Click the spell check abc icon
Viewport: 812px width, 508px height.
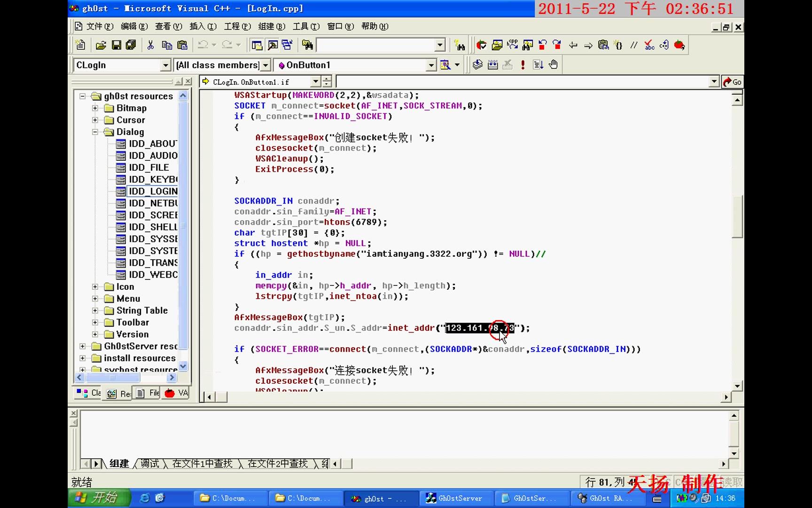(x=649, y=45)
